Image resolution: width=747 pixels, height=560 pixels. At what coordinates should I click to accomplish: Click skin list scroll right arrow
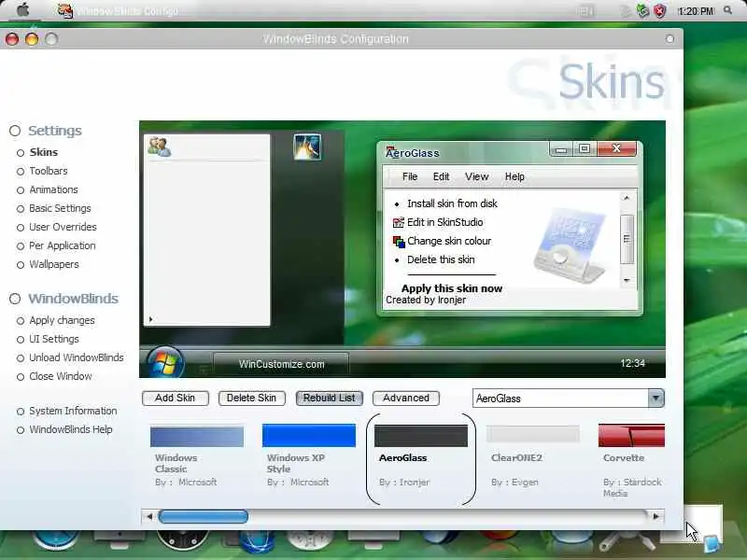[656, 516]
